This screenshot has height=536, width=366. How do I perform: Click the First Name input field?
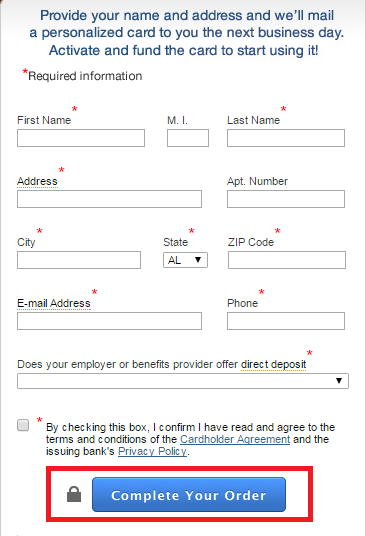(81, 138)
